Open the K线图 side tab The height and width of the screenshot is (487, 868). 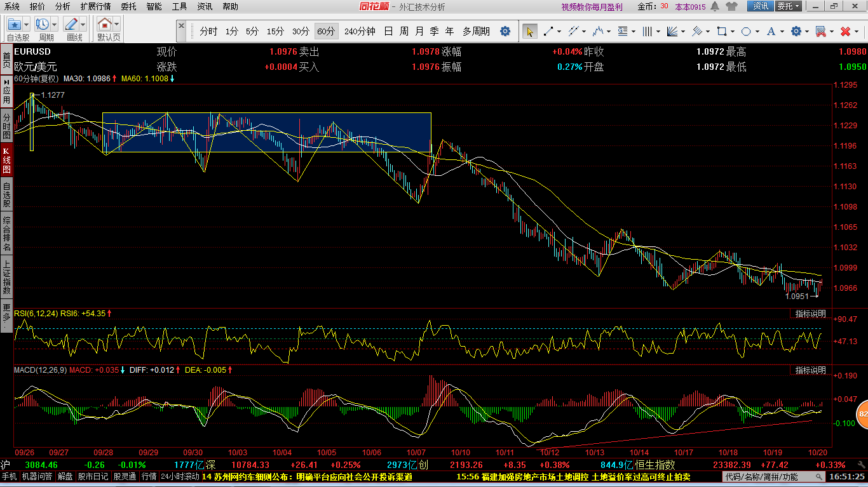click(6, 161)
